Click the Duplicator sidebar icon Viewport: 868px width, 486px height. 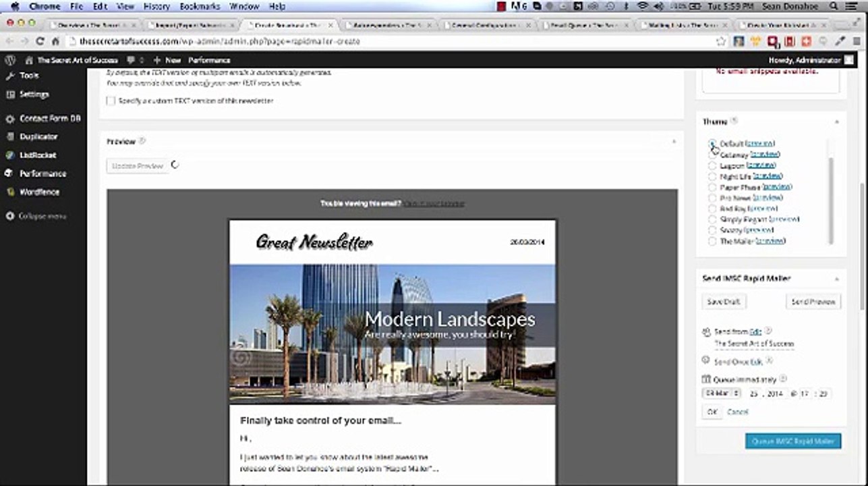(x=10, y=136)
